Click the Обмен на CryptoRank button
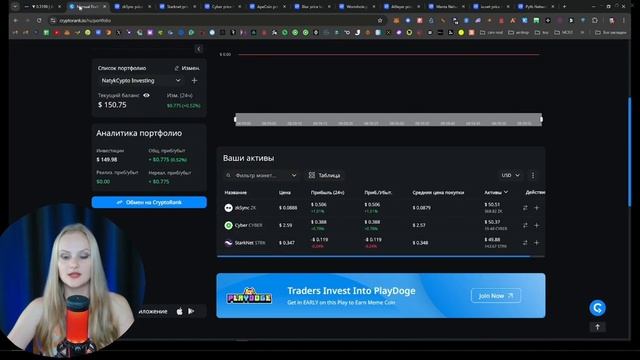Image resolution: width=640 pixels, height=360 pixels. (x=149, y=202)
